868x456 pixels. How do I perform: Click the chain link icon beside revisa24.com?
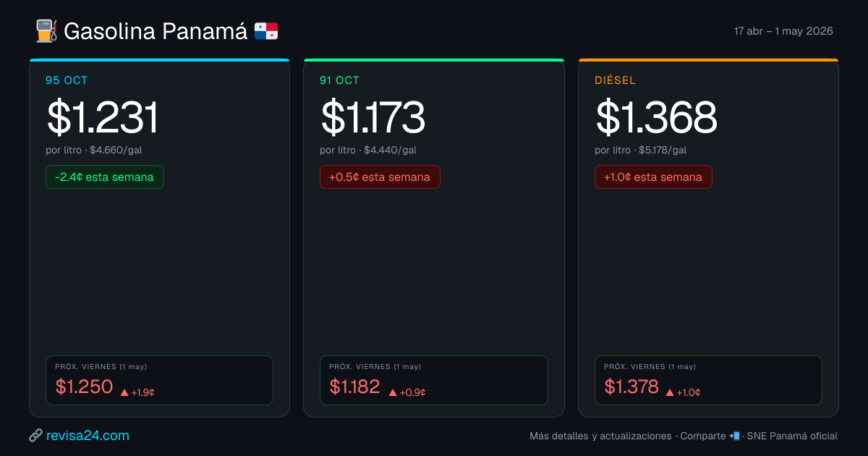[x=35, y=436]
